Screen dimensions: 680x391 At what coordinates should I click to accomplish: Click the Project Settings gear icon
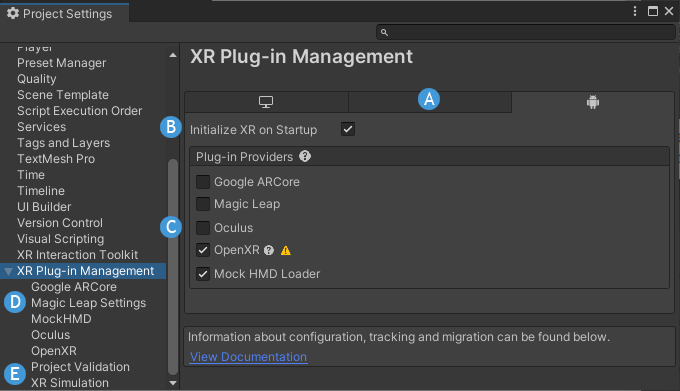coord(13,13)
